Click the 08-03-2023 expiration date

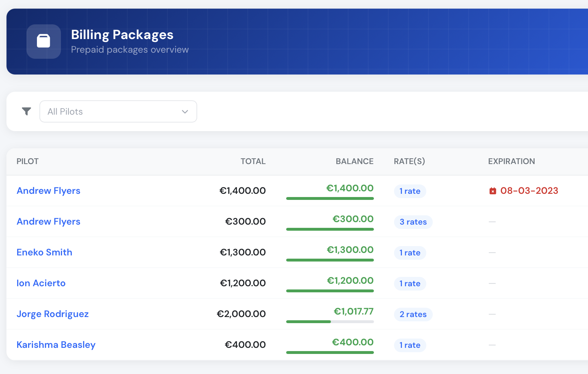point(529,191)
